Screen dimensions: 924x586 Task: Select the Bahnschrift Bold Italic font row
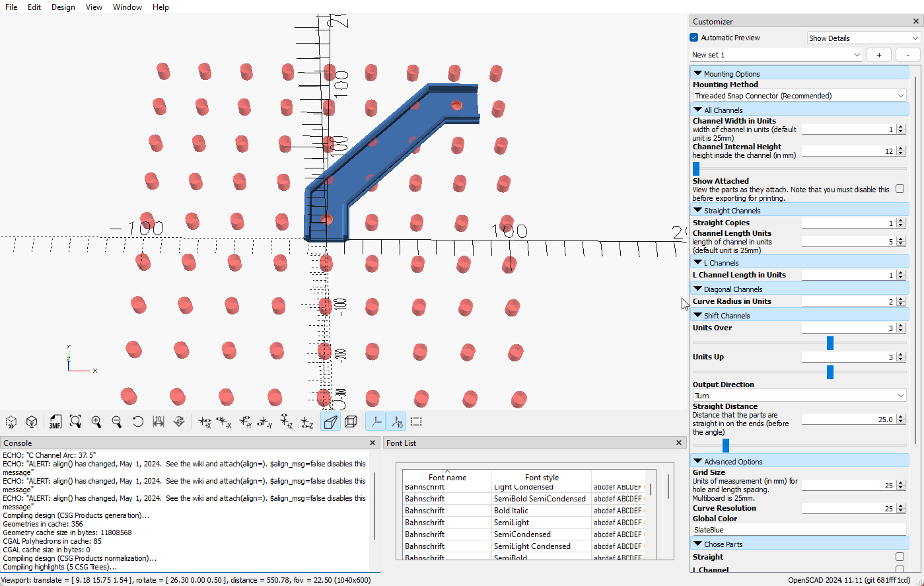click(x=524, y=511)
